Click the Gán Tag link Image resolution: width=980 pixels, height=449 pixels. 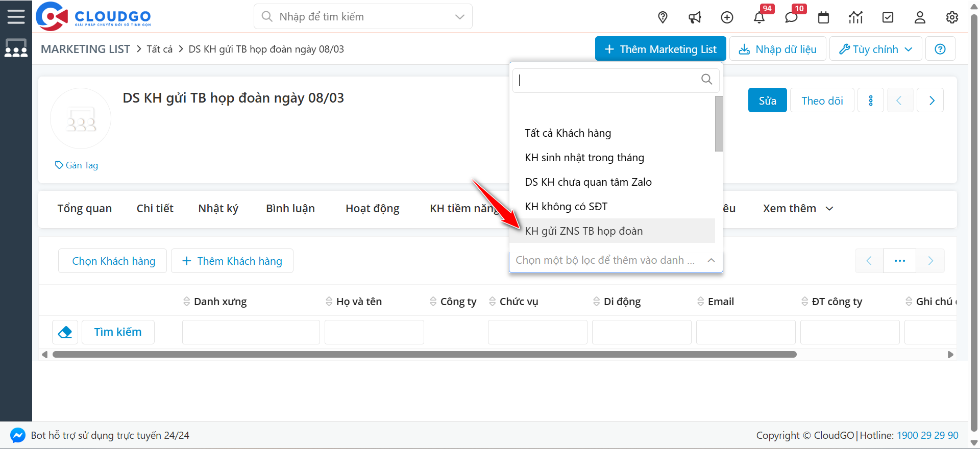[x=77, y=165]
